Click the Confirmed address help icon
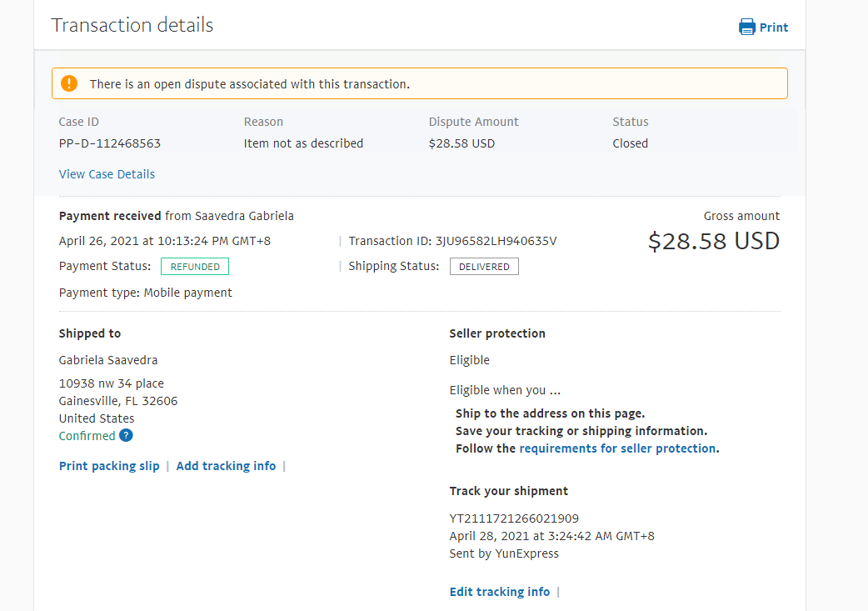Screen dimensions: 868x611 [x=126, y=435]
